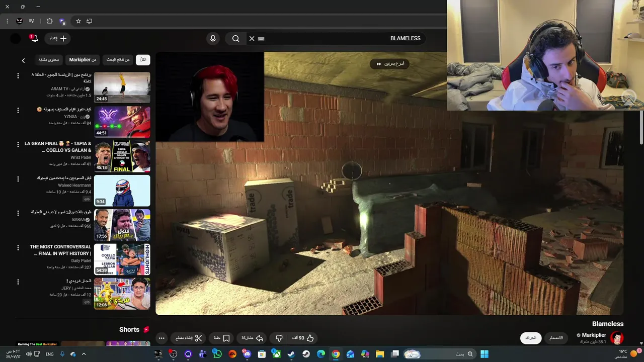644x362 pixels.
Task: Click the fast-forward 2x overlay
Action: pyautogui.click(x=389, y=64)
